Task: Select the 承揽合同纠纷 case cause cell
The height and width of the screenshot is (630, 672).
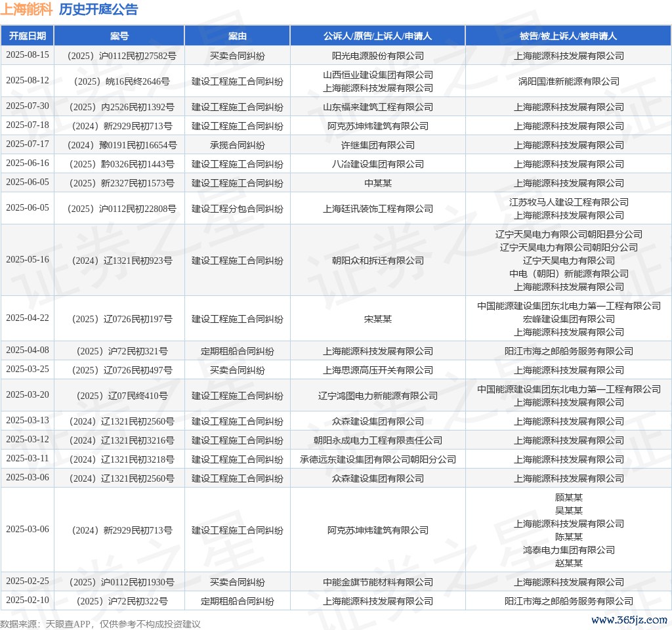Action: coord(238,145)
